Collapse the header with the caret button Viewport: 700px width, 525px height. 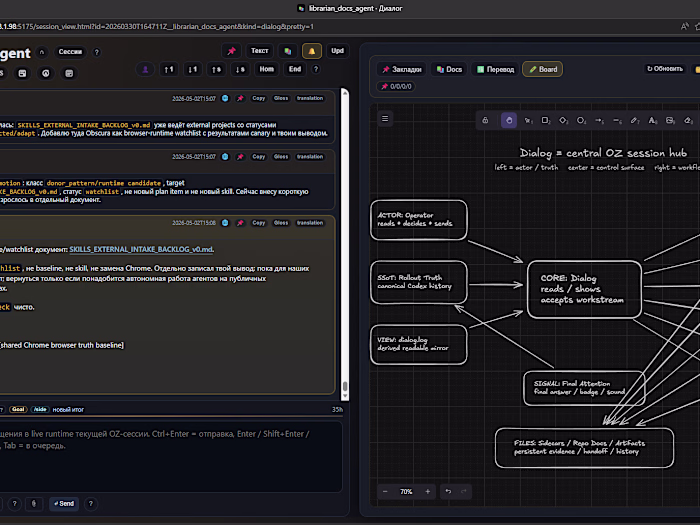coord(42,52)
